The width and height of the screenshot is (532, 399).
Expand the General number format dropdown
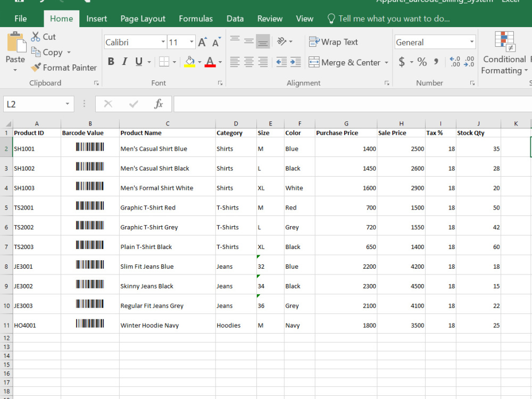[471, 42]
